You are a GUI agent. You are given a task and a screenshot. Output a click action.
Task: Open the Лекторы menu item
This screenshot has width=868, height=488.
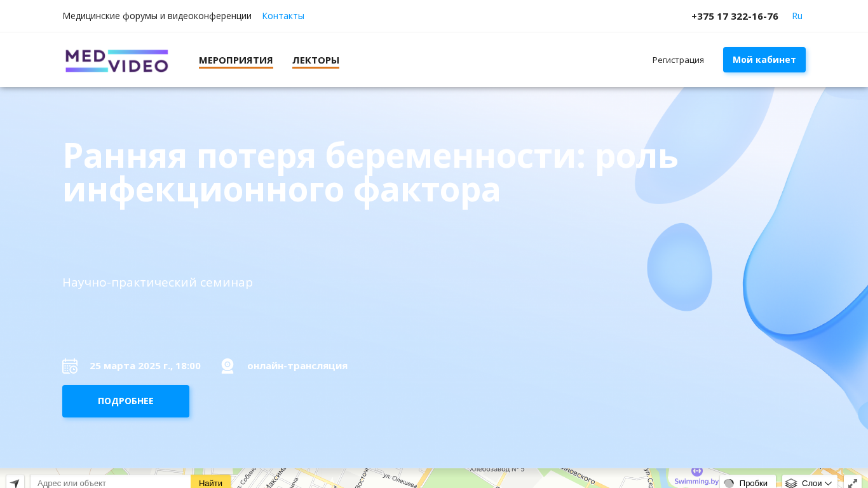point(316,60)
